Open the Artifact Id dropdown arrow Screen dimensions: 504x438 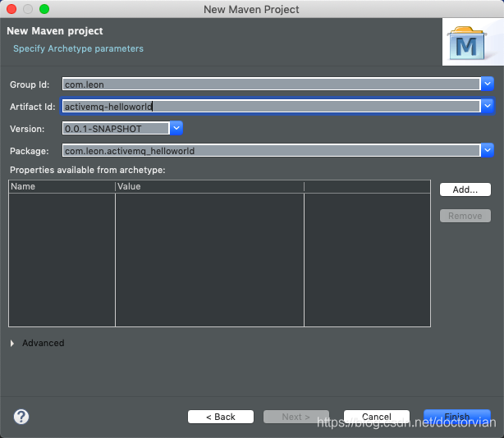click(x=488, y=106)
